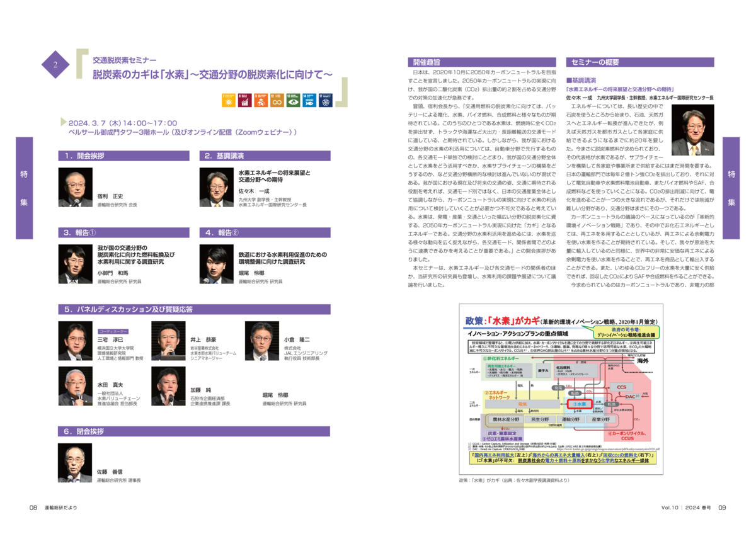The image size is (756, 534).
Task: Click the 4. 報告② heading bar
Action: point(265,232)
